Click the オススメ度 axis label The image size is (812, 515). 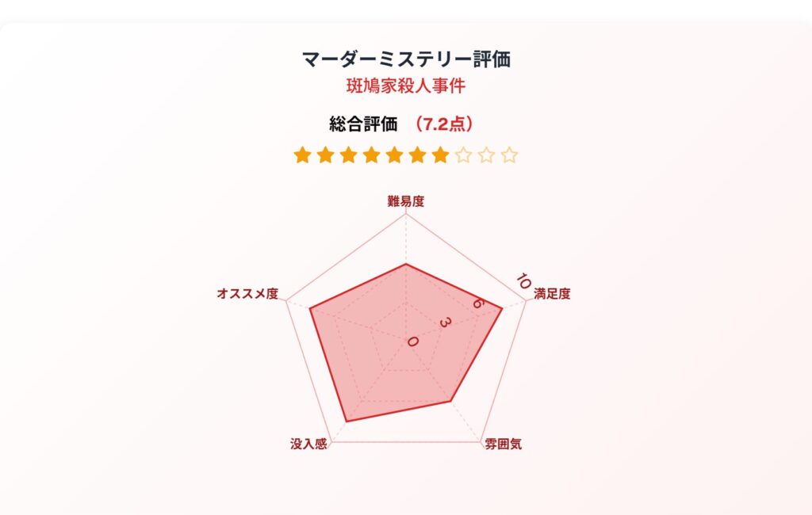[247, 293]
